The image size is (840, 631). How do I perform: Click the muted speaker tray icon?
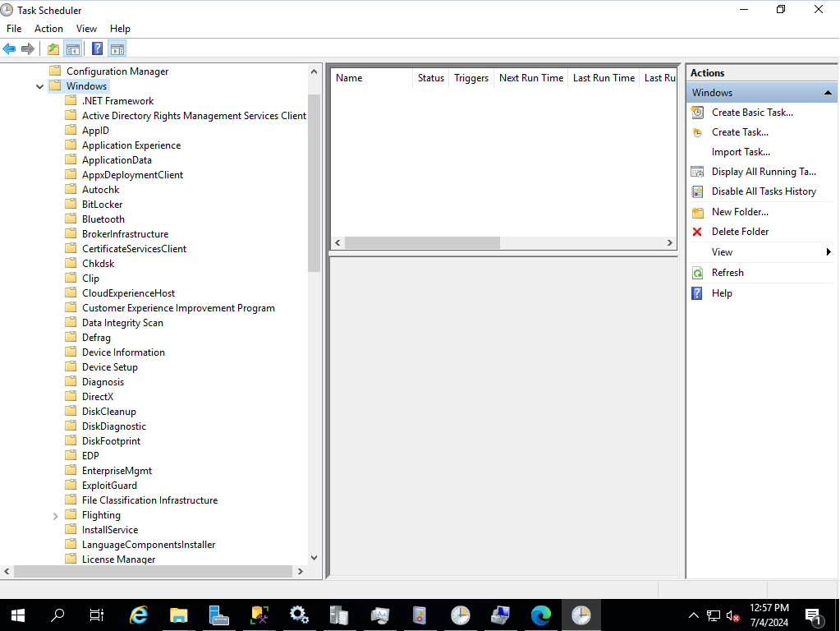[x=732, y=616]
